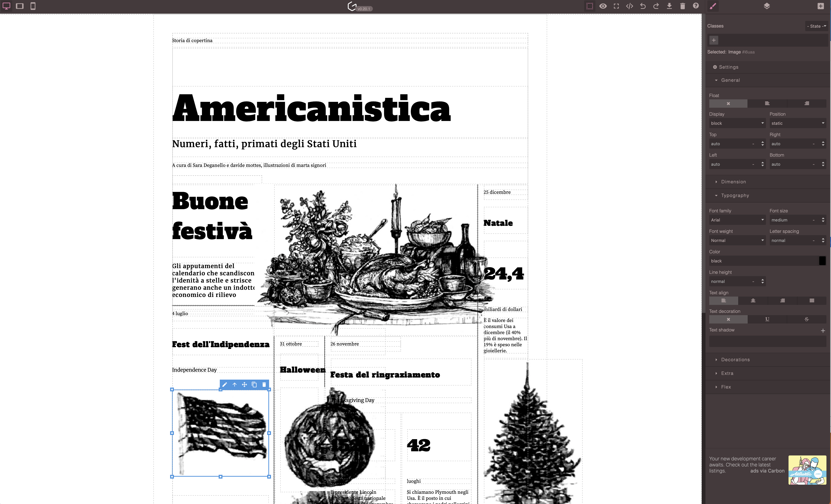This screenshot has width=831, height=504.
Task: Align text center
Action: coord(753,301)
